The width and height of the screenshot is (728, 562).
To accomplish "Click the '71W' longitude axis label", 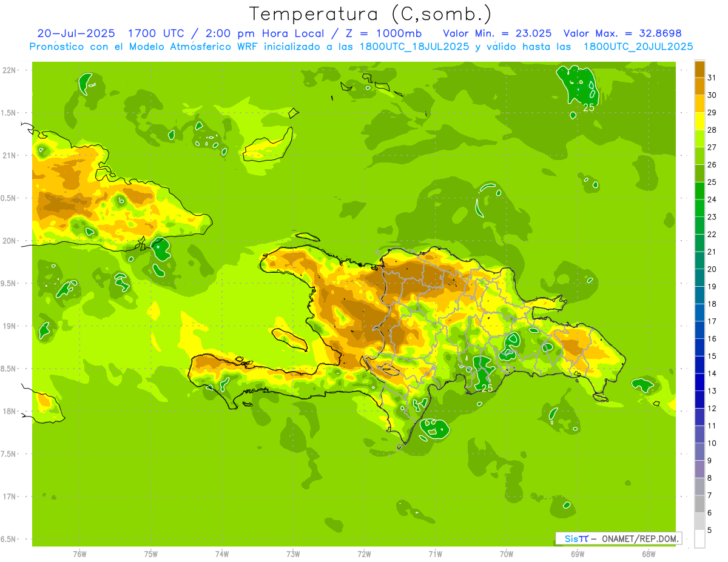I will coord(435,554).
